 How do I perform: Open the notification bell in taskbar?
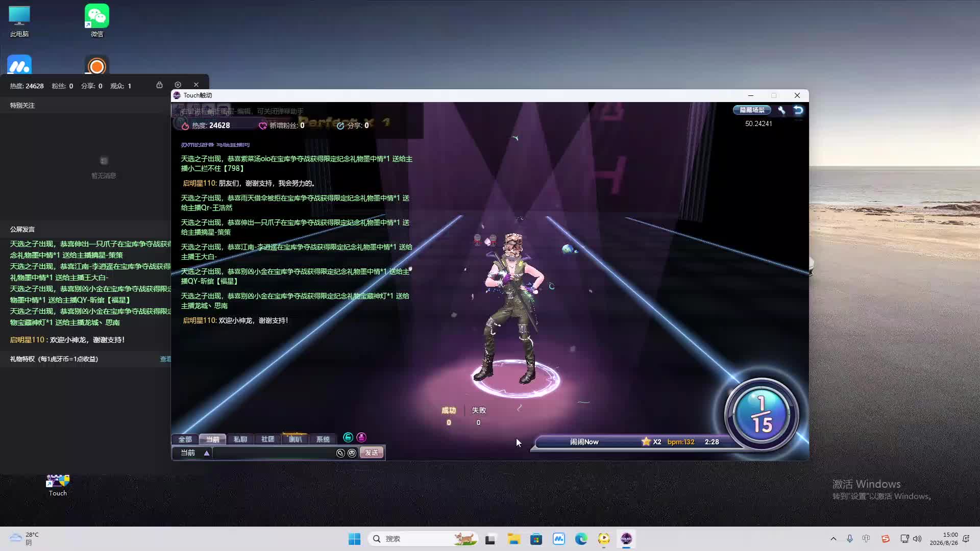966,539
